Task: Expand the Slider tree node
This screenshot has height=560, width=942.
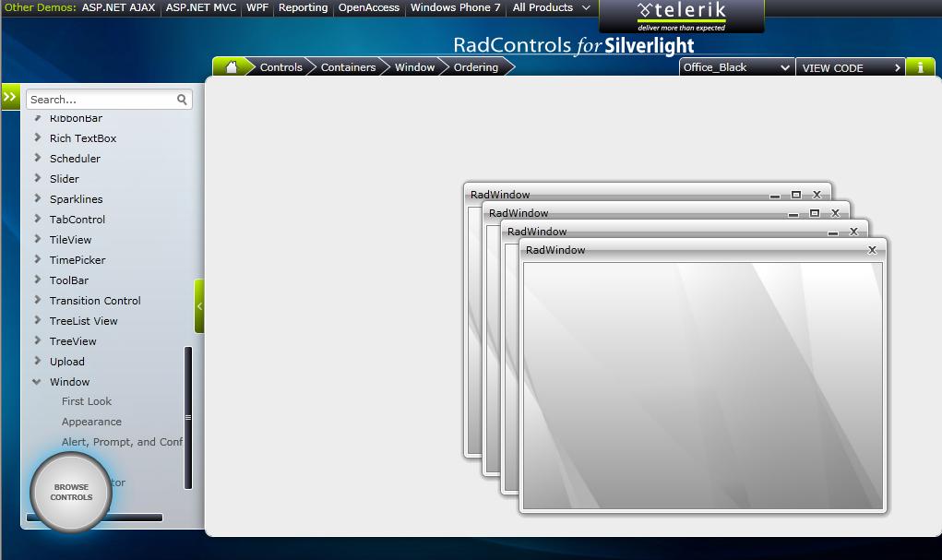Action: click(37, 178)
